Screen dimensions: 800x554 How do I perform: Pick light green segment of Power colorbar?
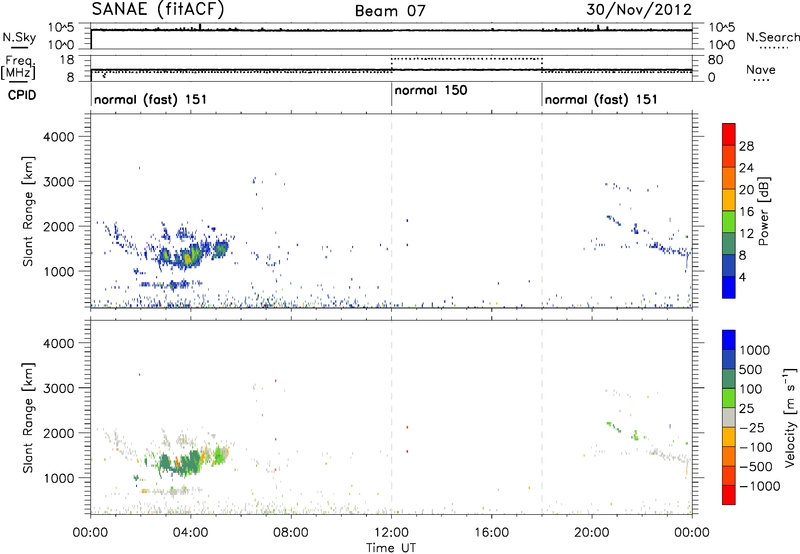coord(729,222)
